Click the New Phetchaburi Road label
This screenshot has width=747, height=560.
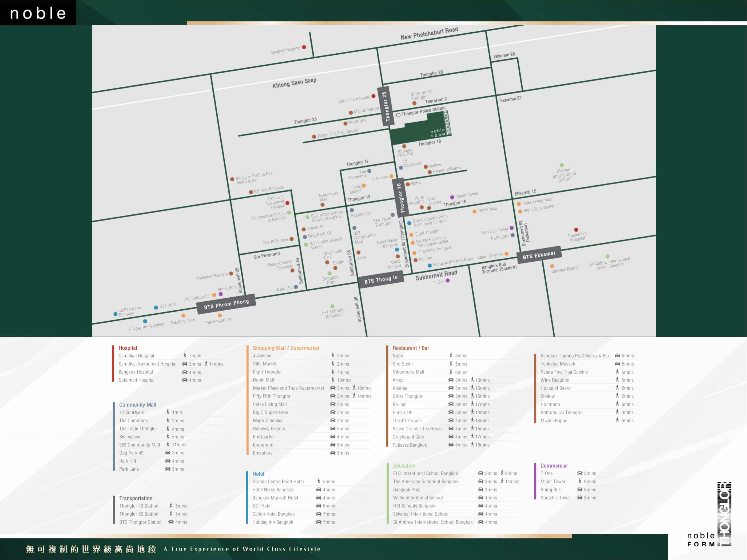429,33
